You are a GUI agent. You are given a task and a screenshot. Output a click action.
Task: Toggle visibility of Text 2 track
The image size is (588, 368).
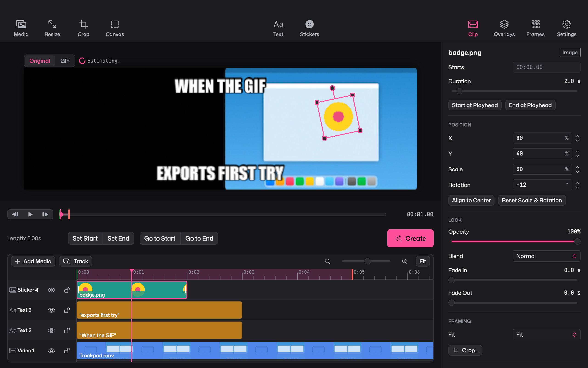(51, 330)
